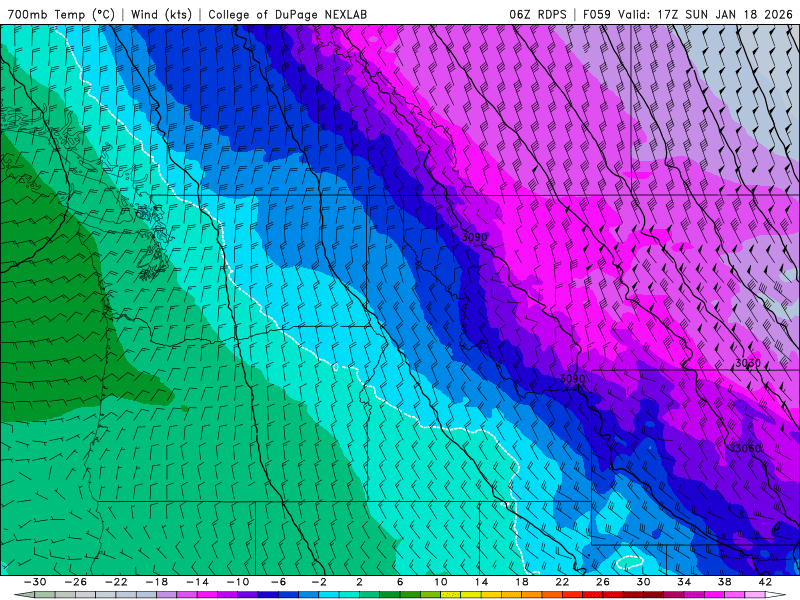
Task: Click the 10 color scale label
Action: point(441,582)
